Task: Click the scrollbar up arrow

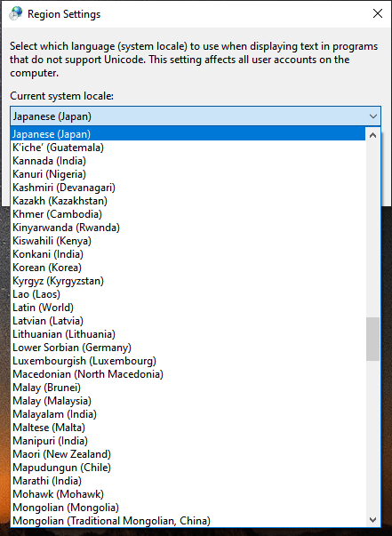Action: point(372,135)
